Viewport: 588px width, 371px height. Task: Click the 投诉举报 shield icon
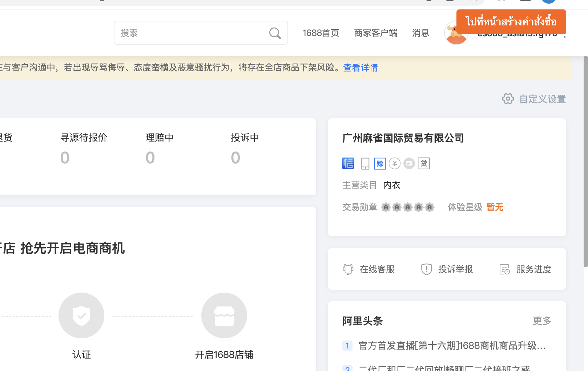pos(426,269)
